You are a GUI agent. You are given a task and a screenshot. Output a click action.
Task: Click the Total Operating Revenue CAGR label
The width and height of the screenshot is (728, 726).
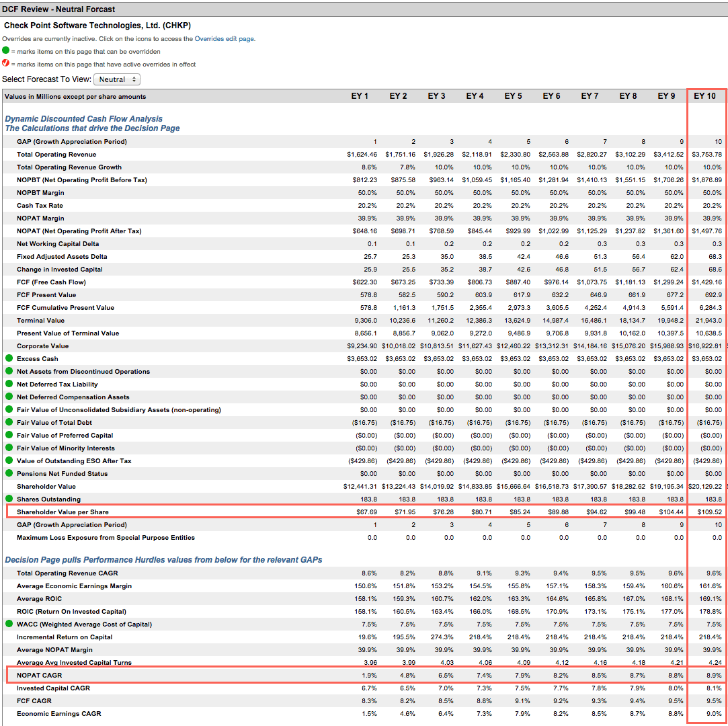(67, 573)
